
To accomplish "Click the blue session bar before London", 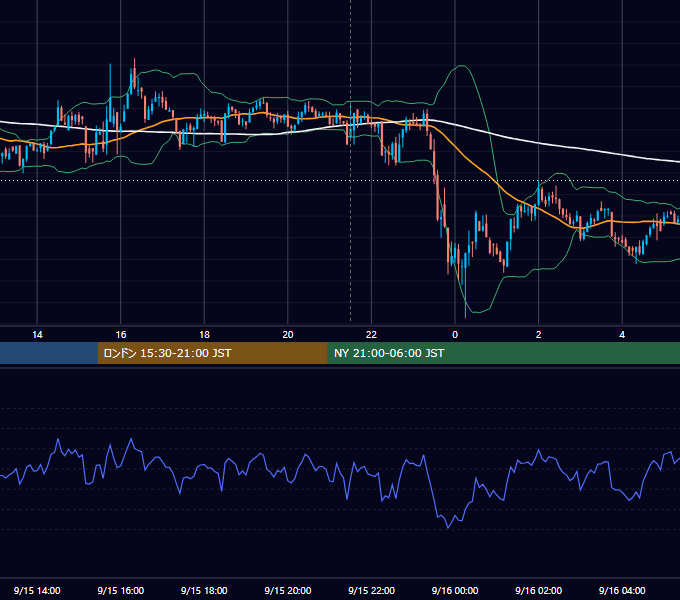I will coord(49,353).
